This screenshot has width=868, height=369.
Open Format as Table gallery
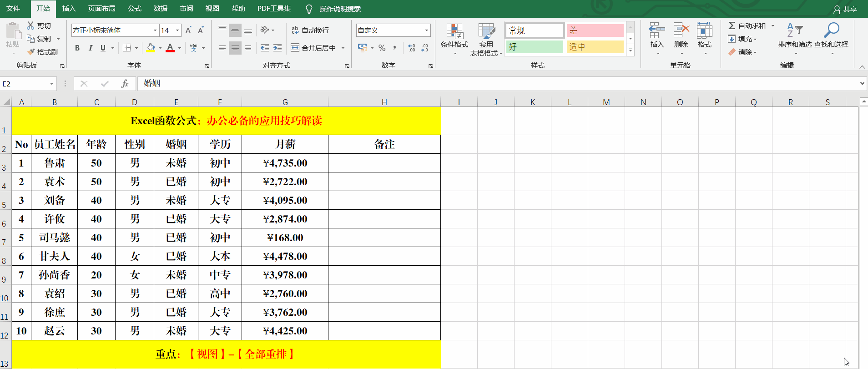tap(486, 39)
